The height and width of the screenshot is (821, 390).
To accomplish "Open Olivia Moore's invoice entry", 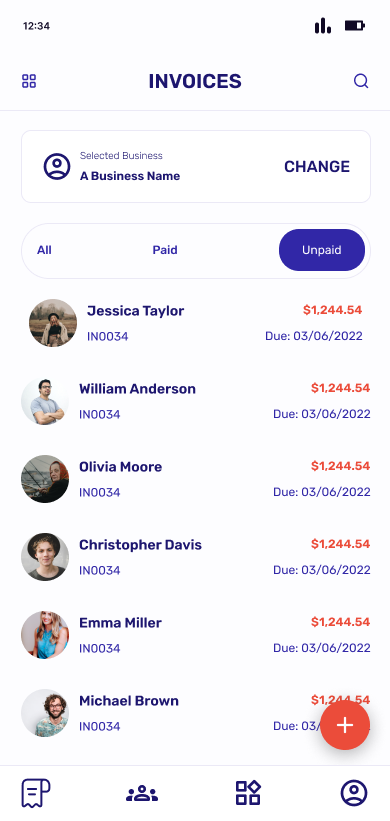I will tap(195, 479).
